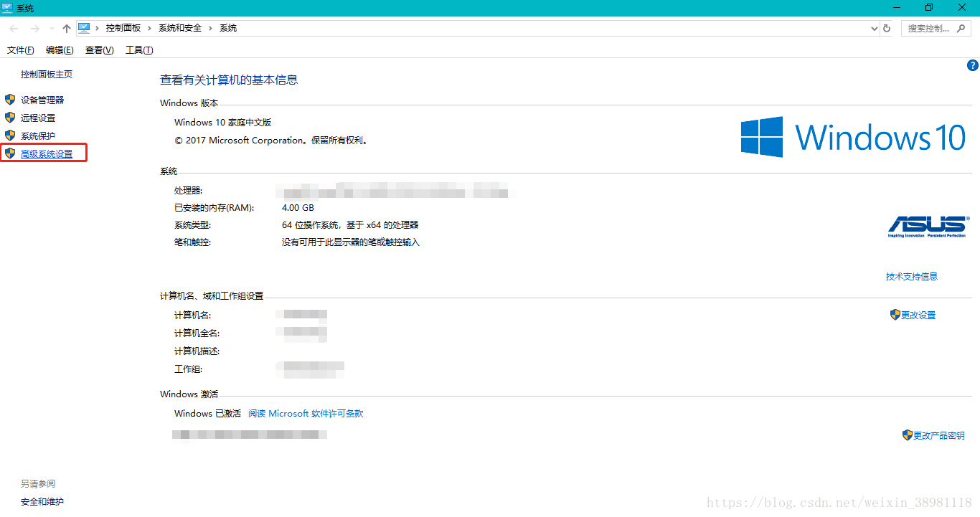
Task: Close the 系统 window
Action: tap(963, 7)
